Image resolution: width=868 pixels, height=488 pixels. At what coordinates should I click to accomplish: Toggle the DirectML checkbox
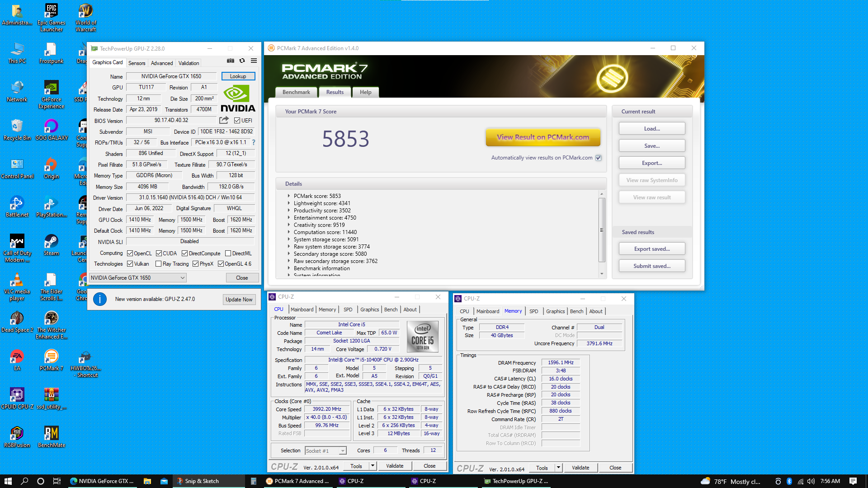(x=228, y=253)
